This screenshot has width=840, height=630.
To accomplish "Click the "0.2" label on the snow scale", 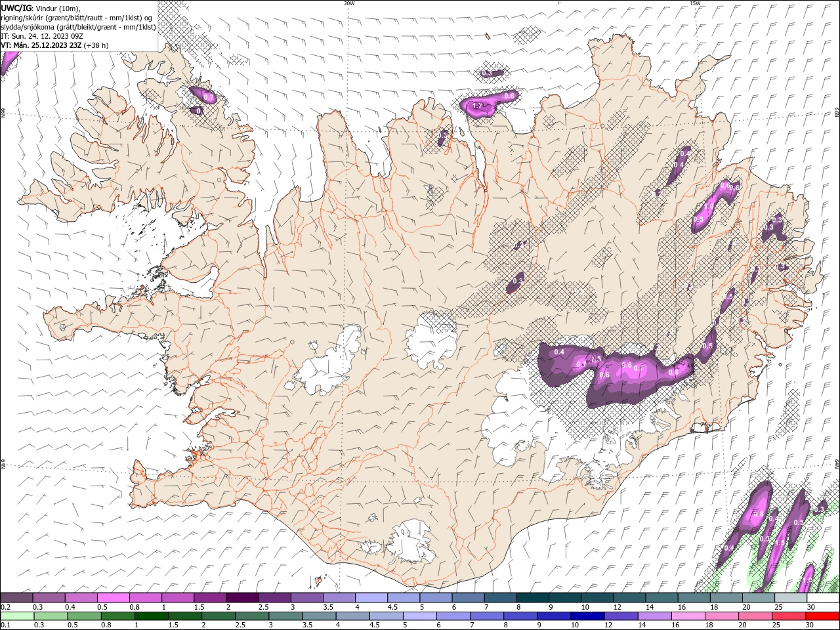I will point(6,607).
